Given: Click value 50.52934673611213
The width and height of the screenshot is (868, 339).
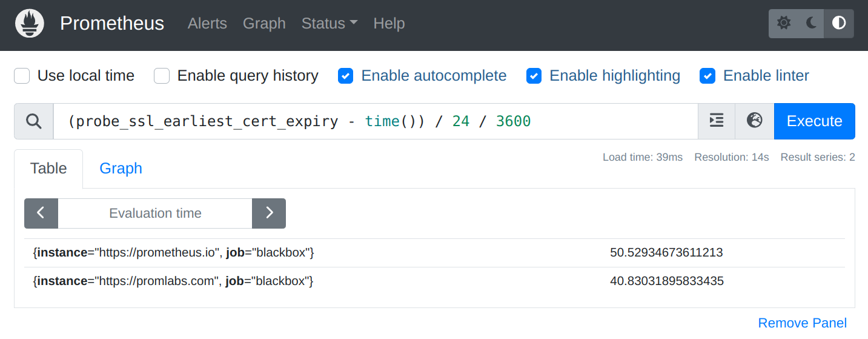Looking at the screenshot, I should 666,253.
